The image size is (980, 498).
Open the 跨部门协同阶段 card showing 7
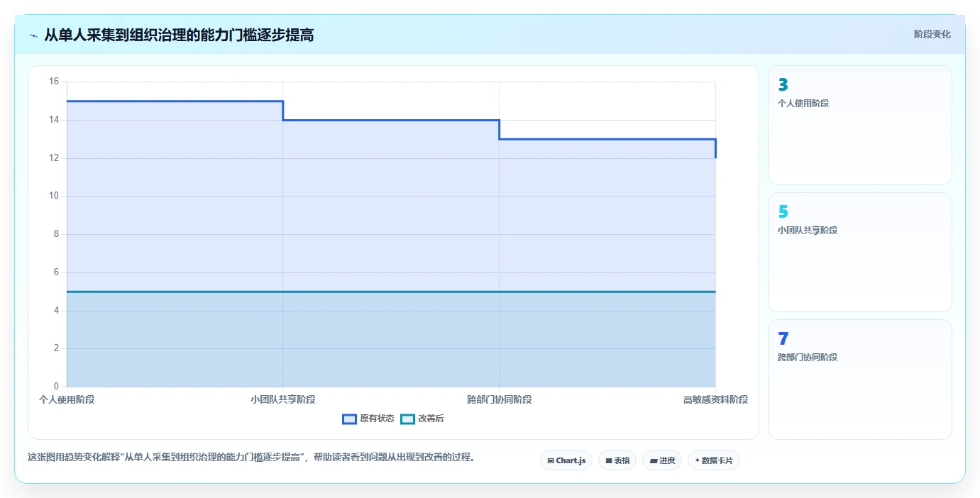point(859,379)
